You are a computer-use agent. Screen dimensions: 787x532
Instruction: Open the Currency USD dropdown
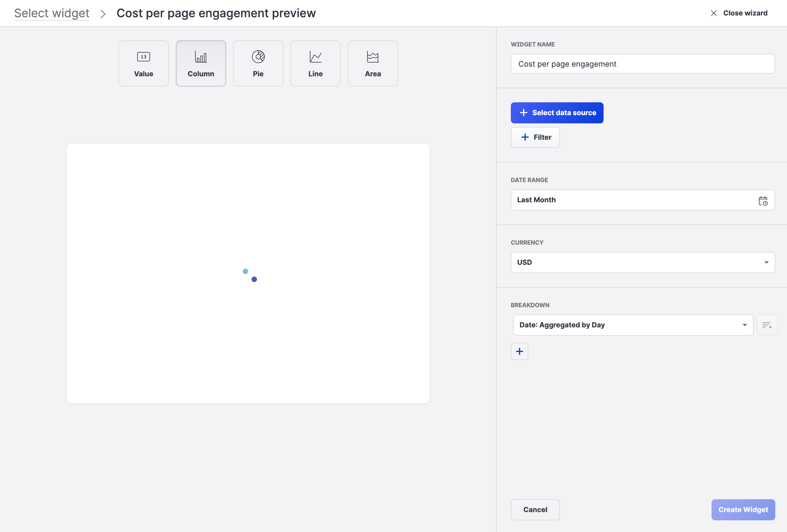click(642, 262)
